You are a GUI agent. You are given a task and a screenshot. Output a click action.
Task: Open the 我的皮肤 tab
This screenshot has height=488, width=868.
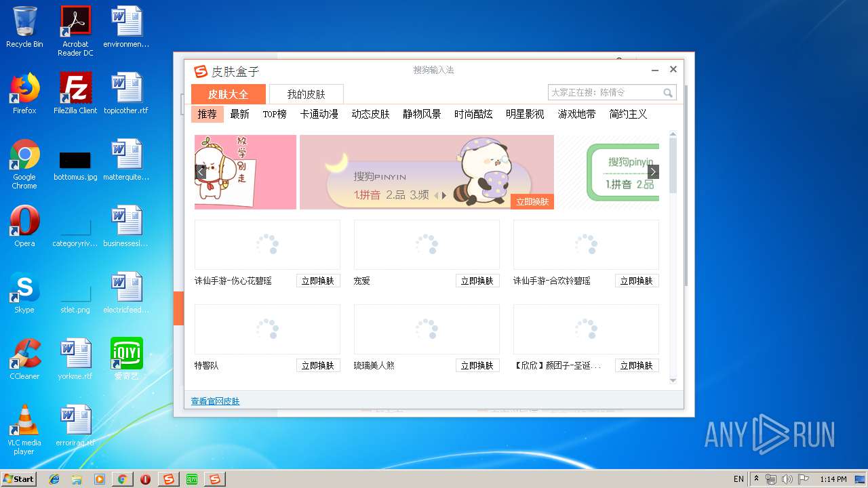306,94
